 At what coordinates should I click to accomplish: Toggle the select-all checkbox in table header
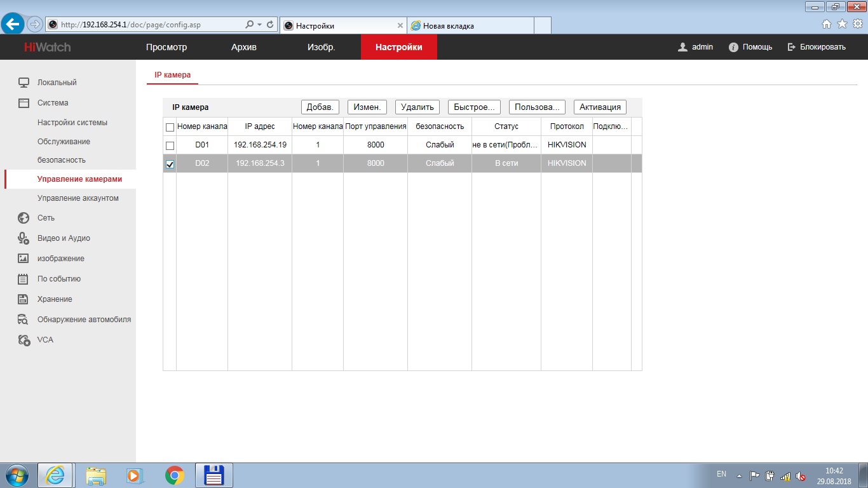click(x=170, y=127)
